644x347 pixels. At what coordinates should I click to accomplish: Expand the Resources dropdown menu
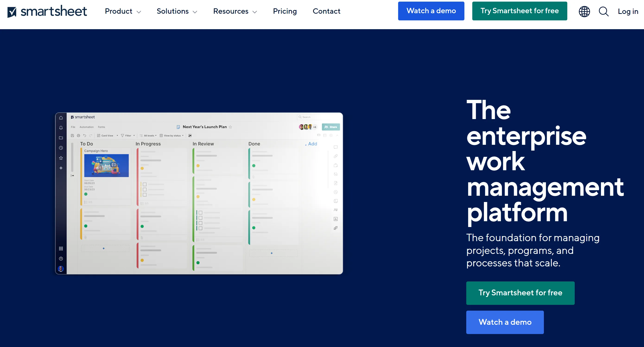235,11
